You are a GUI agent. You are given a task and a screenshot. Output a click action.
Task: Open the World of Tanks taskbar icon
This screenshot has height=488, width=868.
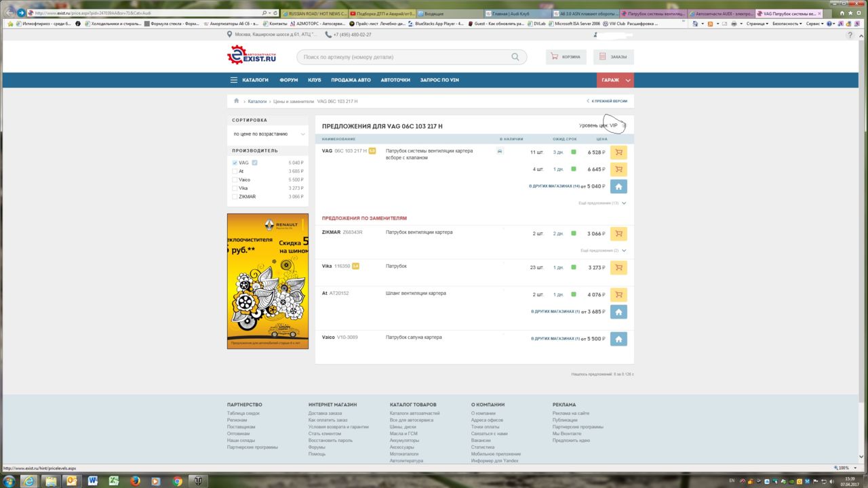click(199, 481)
